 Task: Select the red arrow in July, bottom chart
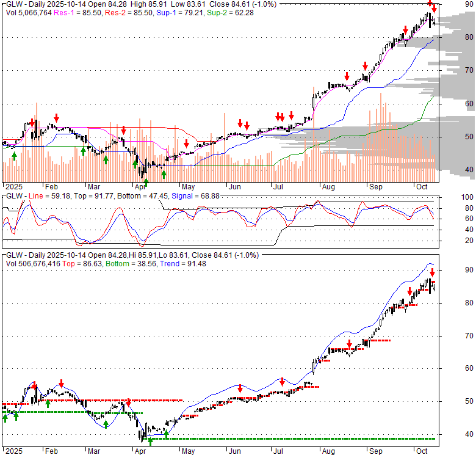coord(282,382)
